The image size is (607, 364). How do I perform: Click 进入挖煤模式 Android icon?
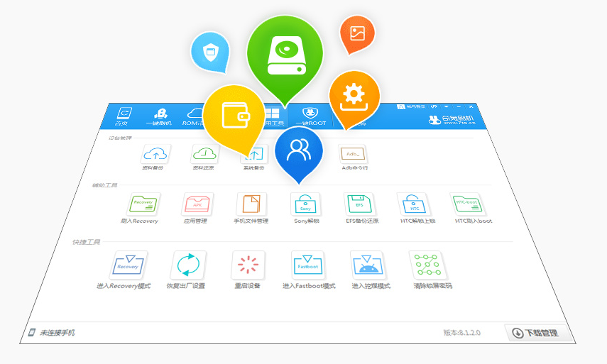click(368, 265)
